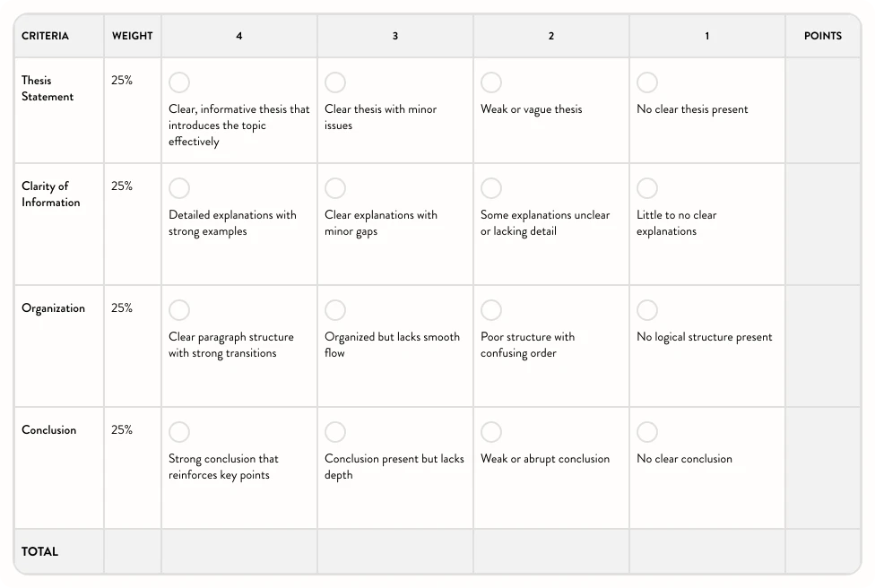
Task: Select "No clear thesis present" option
Action: pos(647,82)
